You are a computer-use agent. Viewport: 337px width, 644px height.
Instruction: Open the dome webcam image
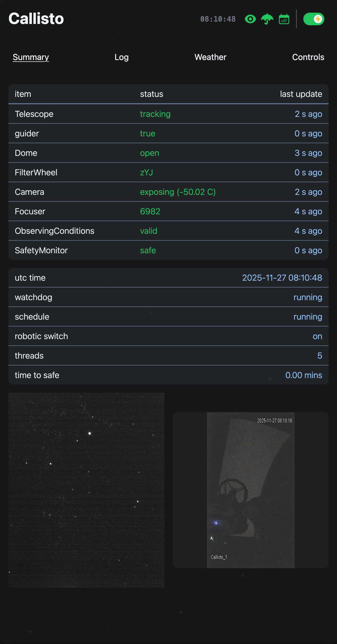(x=251, y=490)
